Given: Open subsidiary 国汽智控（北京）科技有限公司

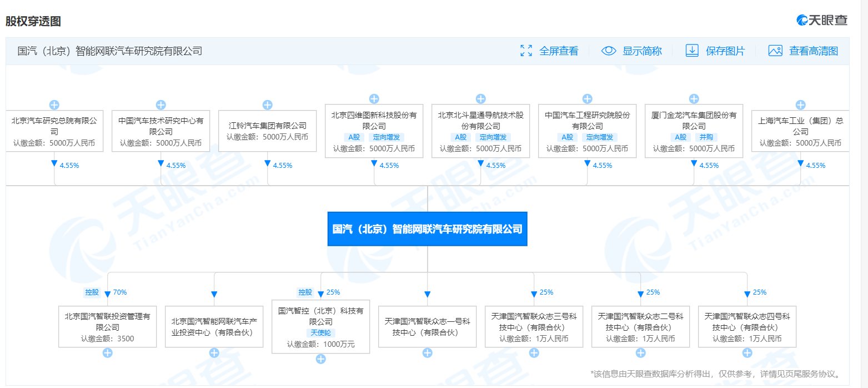Looking at the screenshot, I should (x=321, y=327).
